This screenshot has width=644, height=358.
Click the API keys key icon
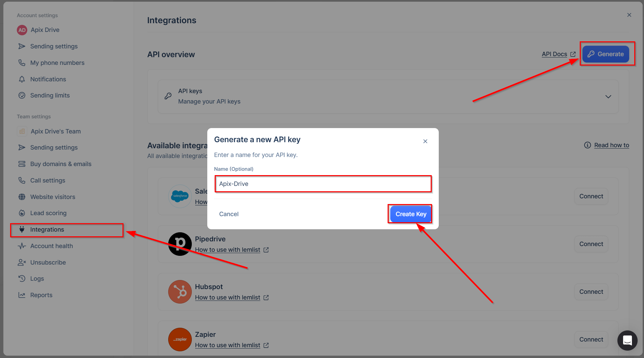tap(168, 96)
